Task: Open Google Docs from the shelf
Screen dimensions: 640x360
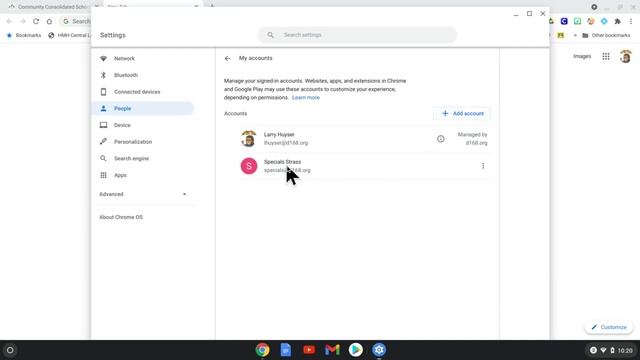Action: coord(286,350)
